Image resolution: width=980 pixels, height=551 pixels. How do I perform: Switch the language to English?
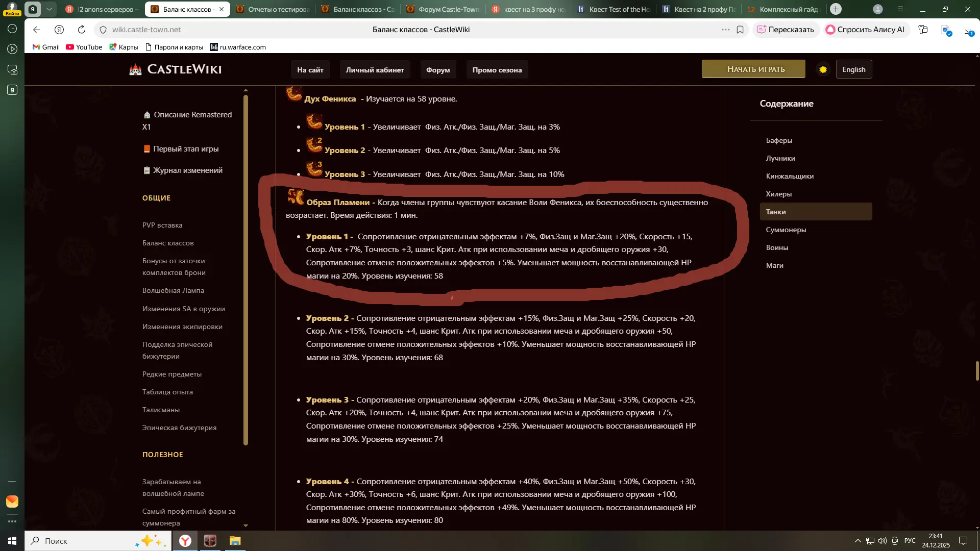click(853, 69)
